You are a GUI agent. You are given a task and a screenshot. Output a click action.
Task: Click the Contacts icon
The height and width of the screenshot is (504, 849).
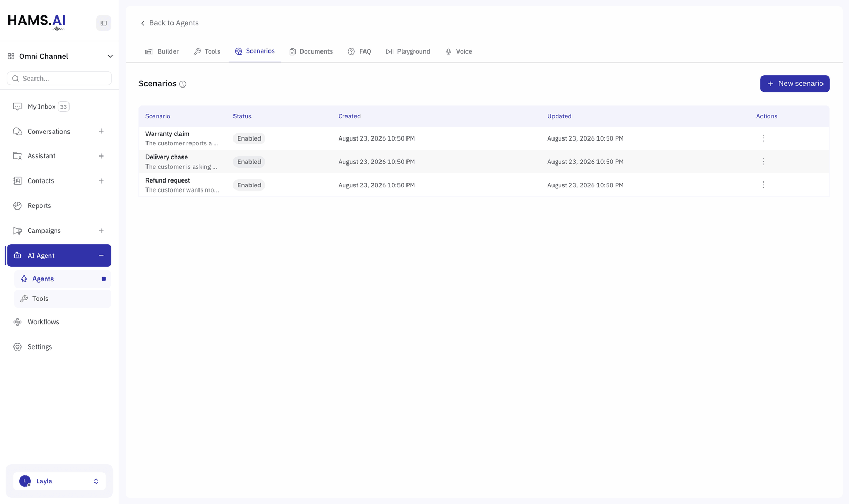click(18, 181)
